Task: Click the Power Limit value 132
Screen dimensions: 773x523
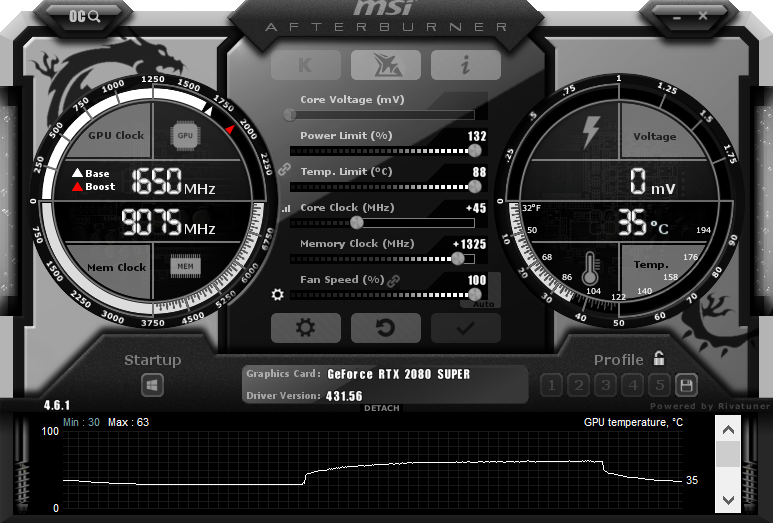Action: click(x=477, y=136)
